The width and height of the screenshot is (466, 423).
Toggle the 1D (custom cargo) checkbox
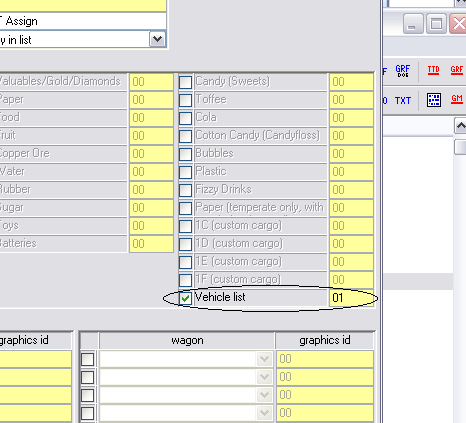185,244
